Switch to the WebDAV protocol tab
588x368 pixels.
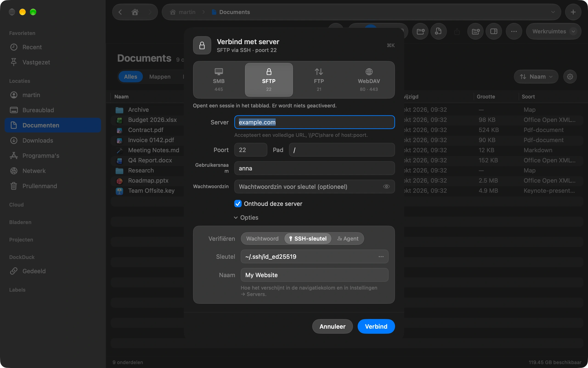click(x=369, y=80)
